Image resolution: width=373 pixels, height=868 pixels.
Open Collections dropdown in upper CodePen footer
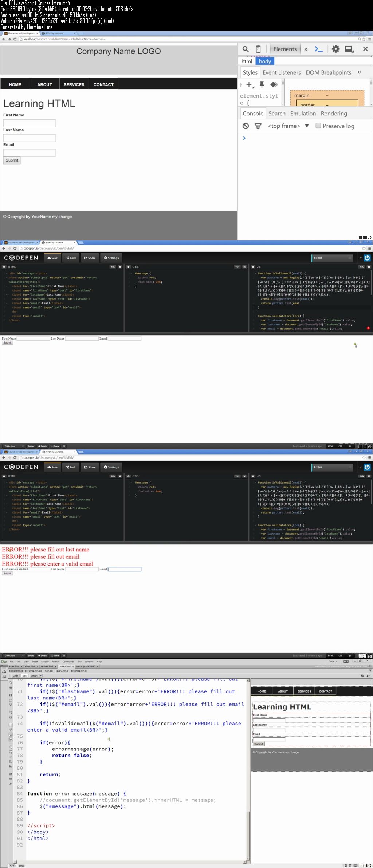point(14,446)
